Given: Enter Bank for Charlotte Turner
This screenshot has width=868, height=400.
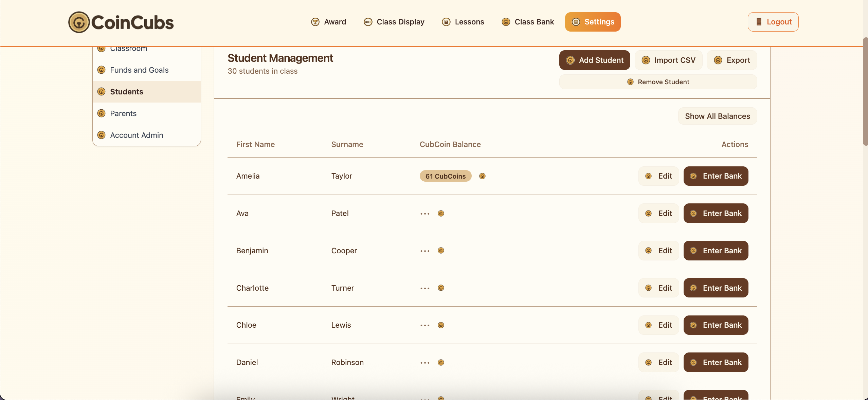Looking at the screenshot, I should point(716,288).
